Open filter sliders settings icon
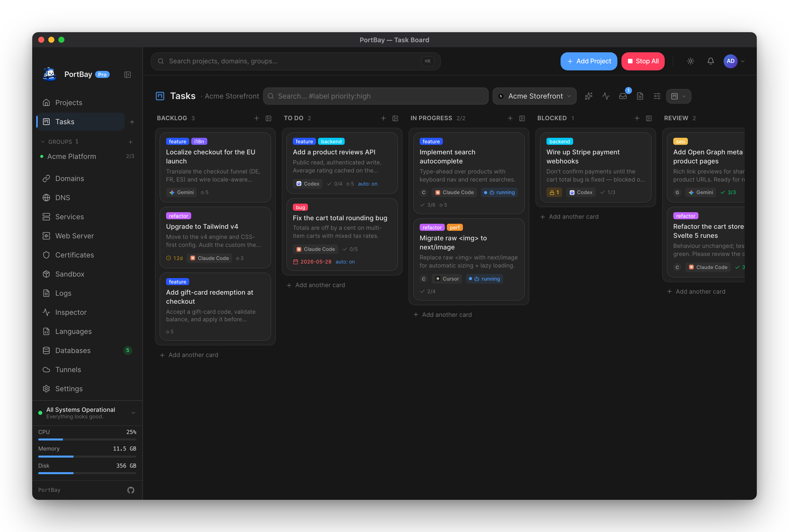789x532 pixels. (x=657, y=96)
